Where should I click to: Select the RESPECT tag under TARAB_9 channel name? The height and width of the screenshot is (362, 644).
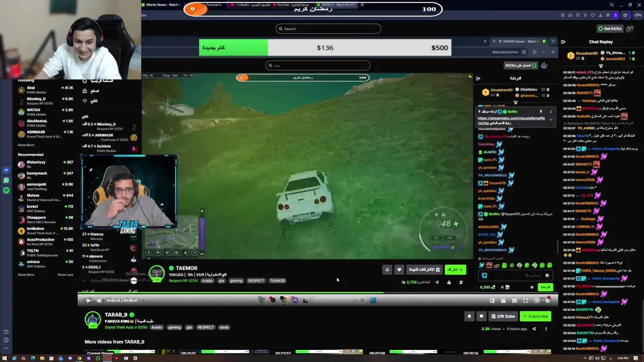(x=205, y=327)
